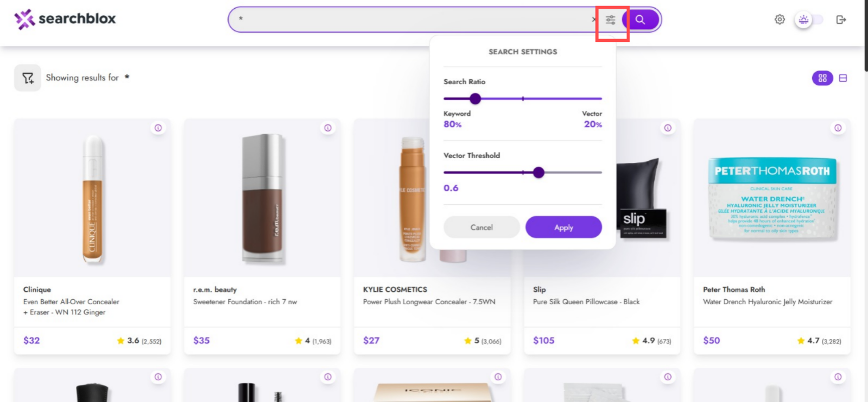
Task: Open info icon on r.e.m. beauty card
Action: pyautogui.click(x=328, y=128)
